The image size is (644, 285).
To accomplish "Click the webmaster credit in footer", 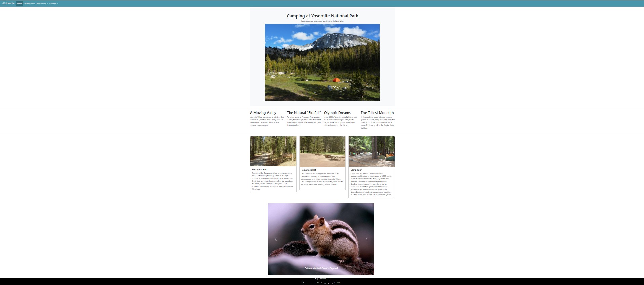I will click(322, 279).
